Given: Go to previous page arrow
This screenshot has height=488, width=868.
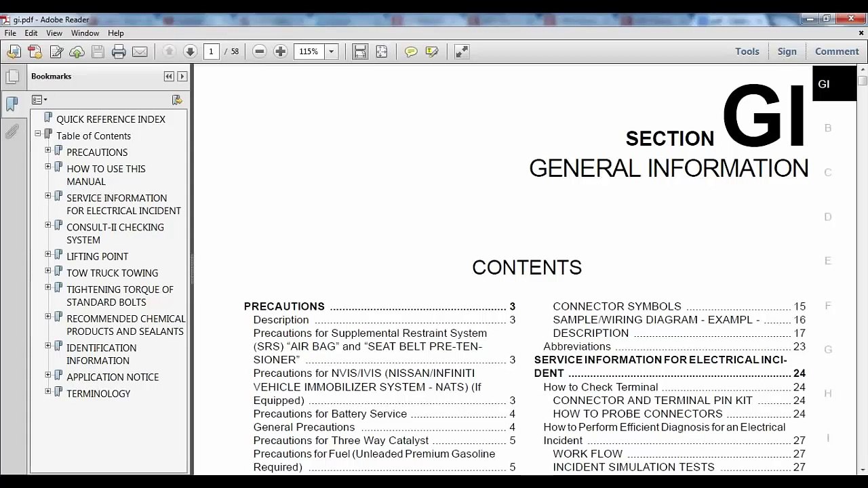Looking at the screenshot, I should coord(170,52).
